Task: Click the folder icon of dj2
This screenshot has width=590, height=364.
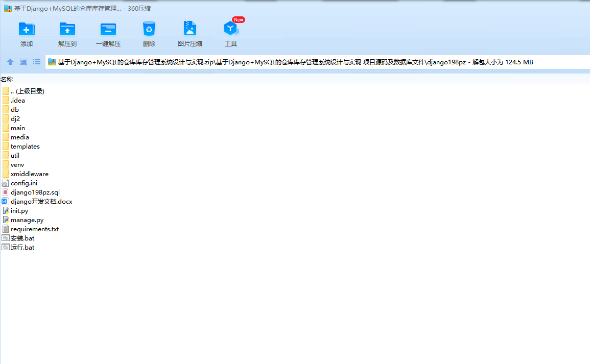Action: [5, 119]
